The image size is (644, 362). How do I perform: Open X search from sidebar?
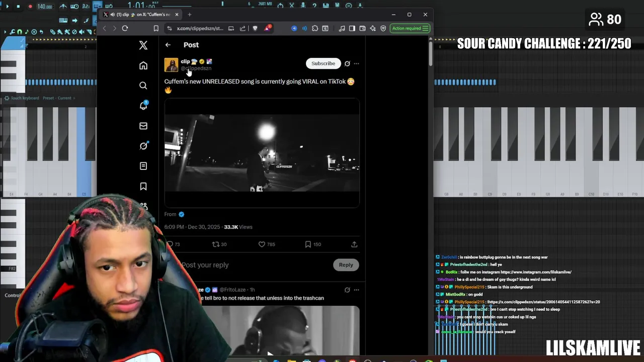(x=143, y=85)
